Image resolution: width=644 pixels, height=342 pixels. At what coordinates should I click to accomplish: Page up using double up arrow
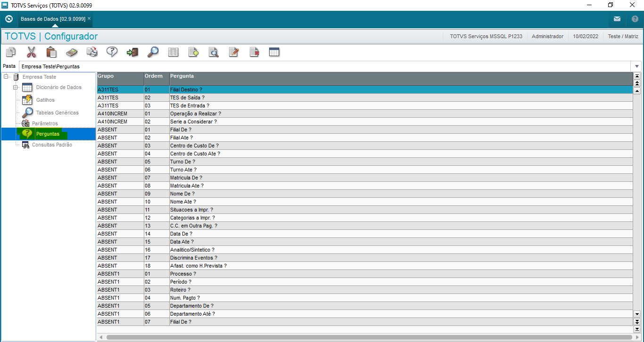[x=637, y=83]
